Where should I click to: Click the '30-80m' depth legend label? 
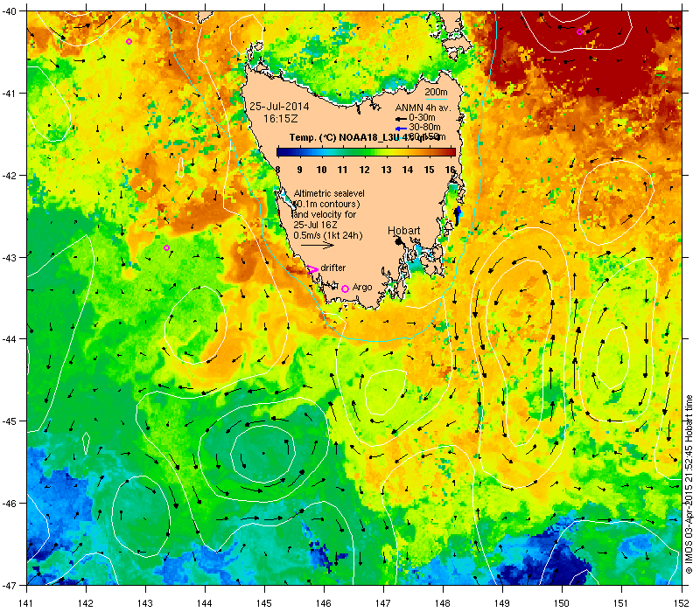point(424,127)
